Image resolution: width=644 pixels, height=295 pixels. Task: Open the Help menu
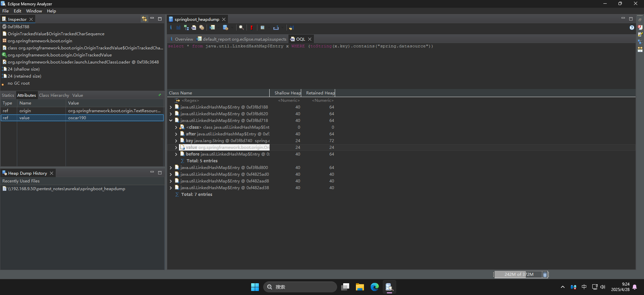click(x=51, y=11)
